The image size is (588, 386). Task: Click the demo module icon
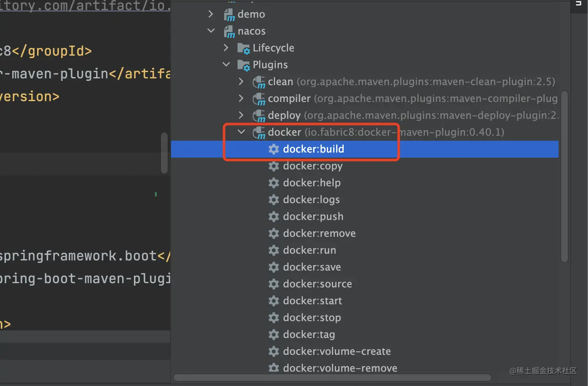coord(229,15)
